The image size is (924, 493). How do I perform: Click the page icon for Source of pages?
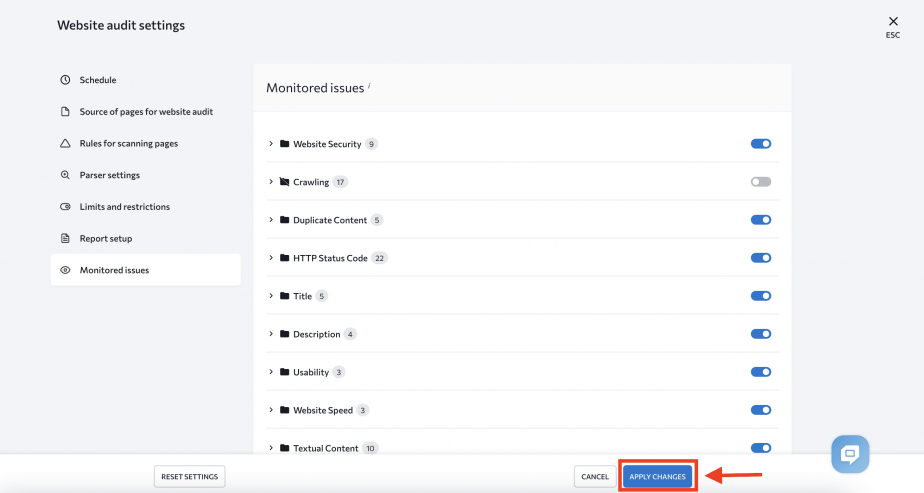click(65, 111)
